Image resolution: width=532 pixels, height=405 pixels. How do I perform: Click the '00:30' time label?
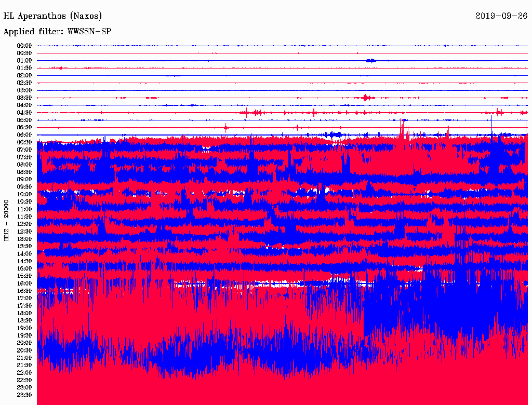[24, 53]
